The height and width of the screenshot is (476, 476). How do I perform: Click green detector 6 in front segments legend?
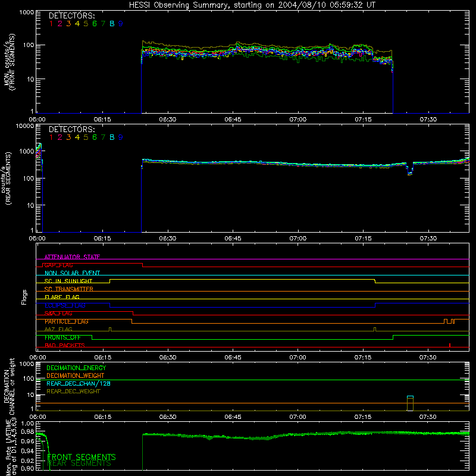(x=95, y=24)
